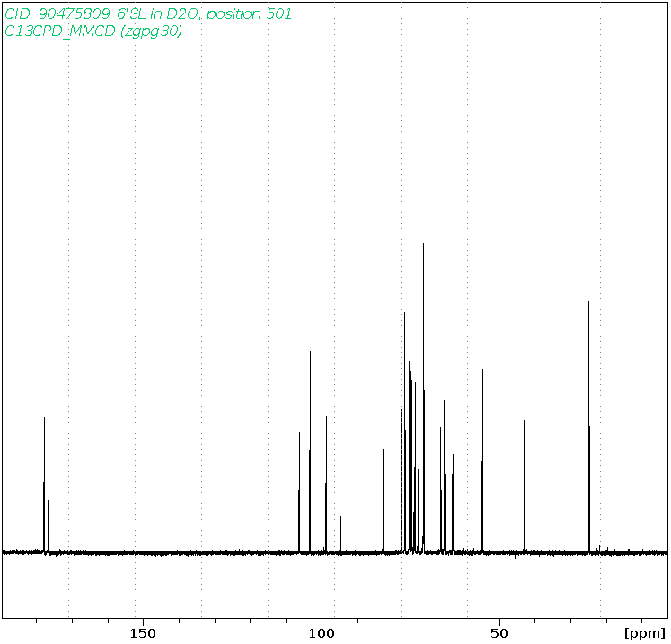Click the [ppm] axis unit label
Image resolution: width=671 pixels, height=644 pixels.
(645, 633)
